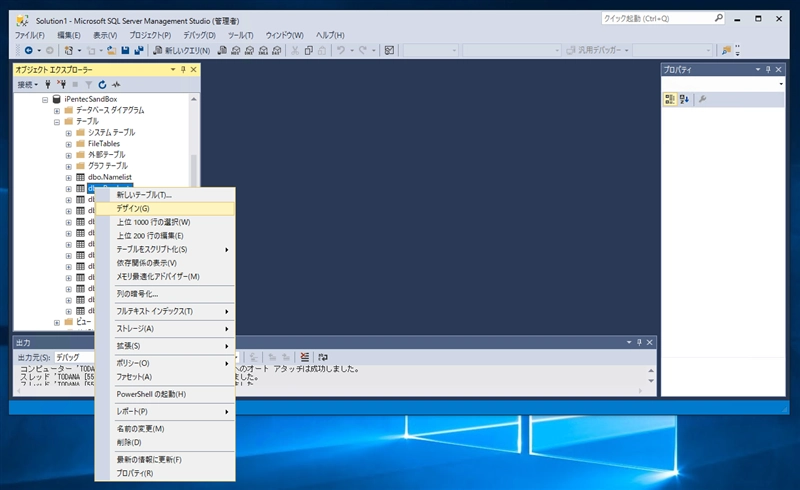Select the グラフ テーブル folder

[x=108, y=165]
